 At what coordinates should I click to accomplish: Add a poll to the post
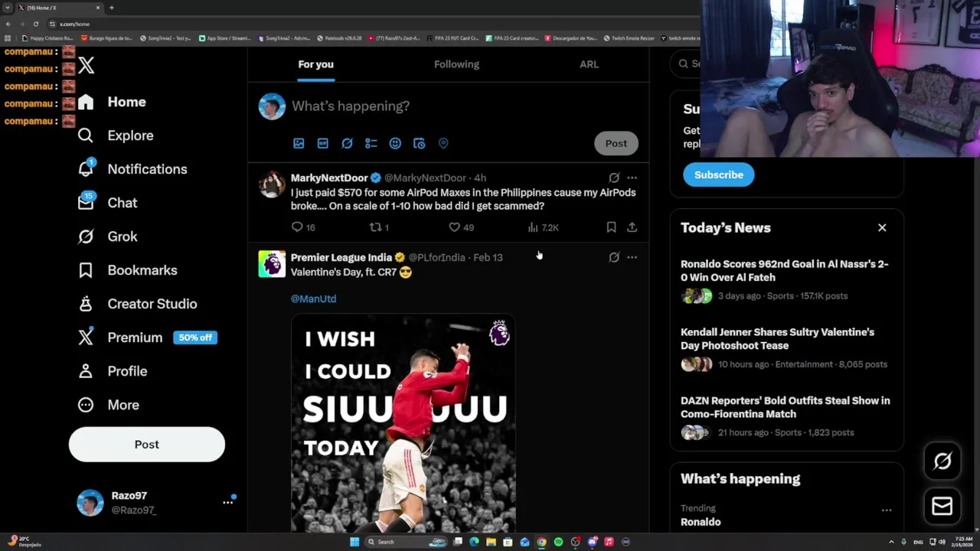pyautogui.click(x=371, y=143)
